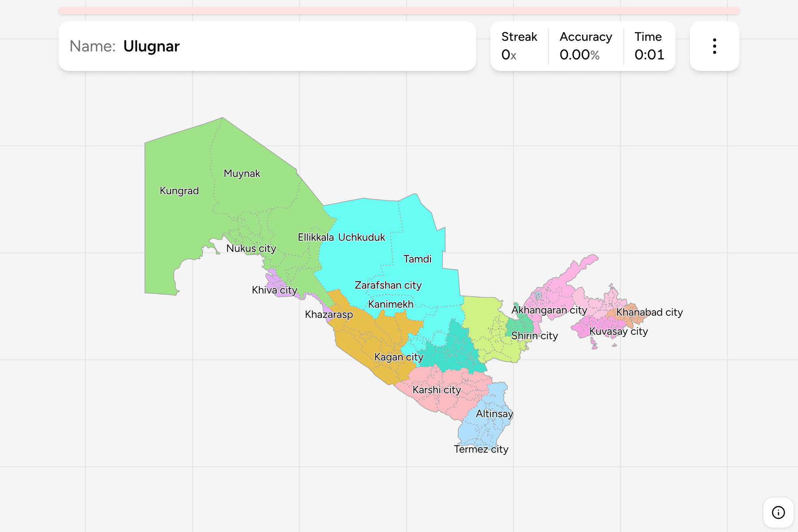The width and height of the screenshot is (798, 532).
Task: Select Kagan city on the map
Action: point(399,357)
